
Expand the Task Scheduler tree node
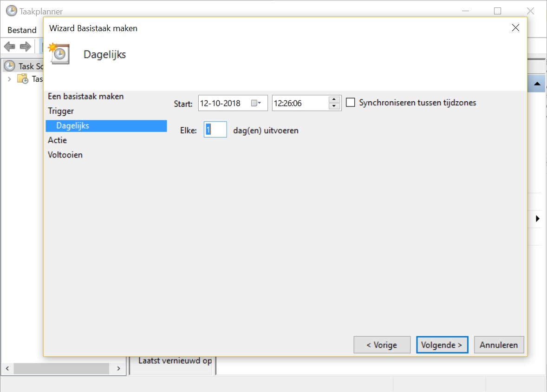click(x=9, y=79)
